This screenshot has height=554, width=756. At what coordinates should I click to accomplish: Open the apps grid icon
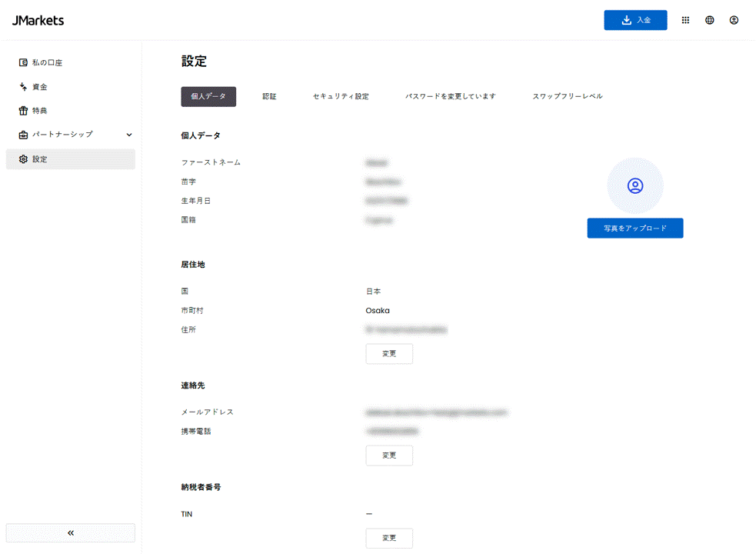pos(685,20)
